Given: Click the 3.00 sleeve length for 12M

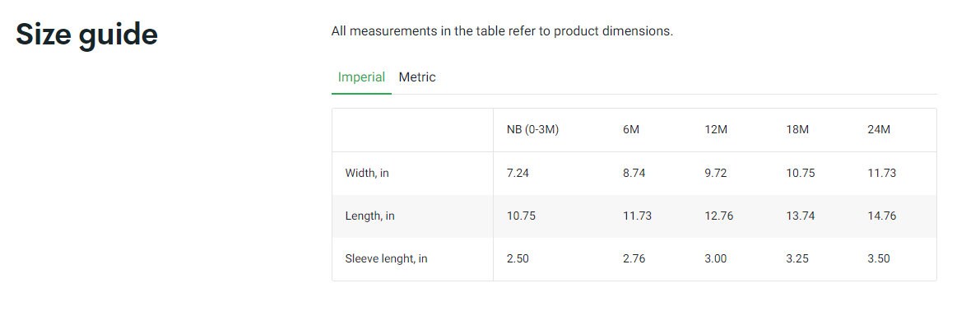Looking at the screenshot, I should (x=716, y=258).
